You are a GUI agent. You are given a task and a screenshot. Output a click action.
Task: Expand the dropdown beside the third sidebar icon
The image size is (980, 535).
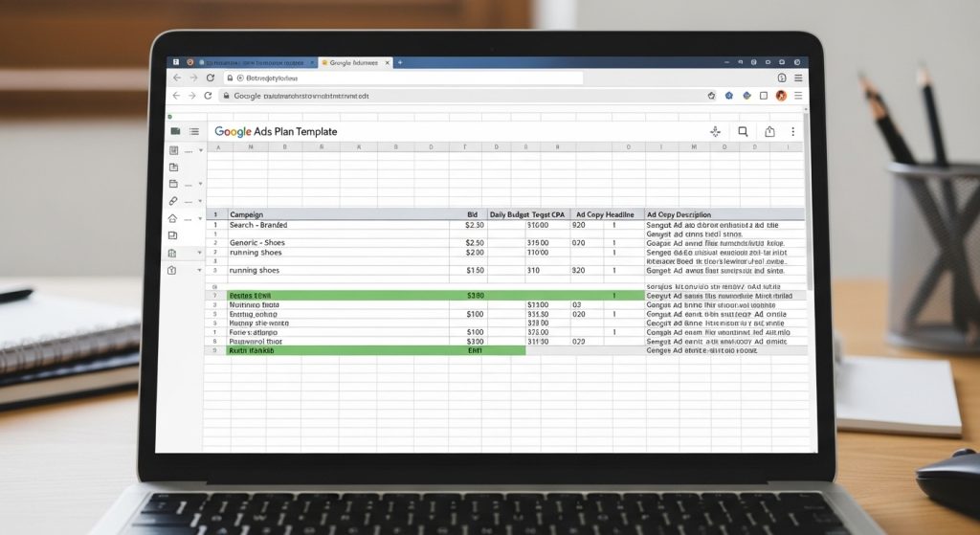tap(201, 184)
